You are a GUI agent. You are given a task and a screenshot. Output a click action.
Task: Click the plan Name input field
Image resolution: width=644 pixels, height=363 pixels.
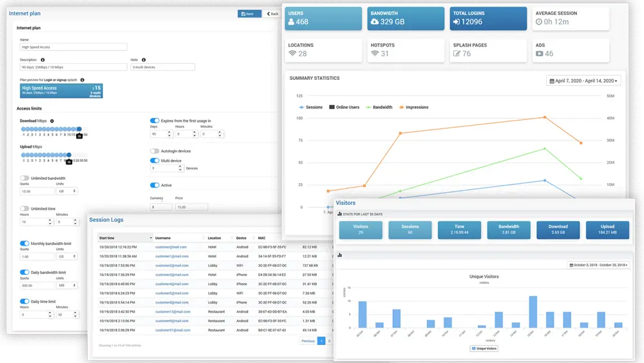[73, 47]
